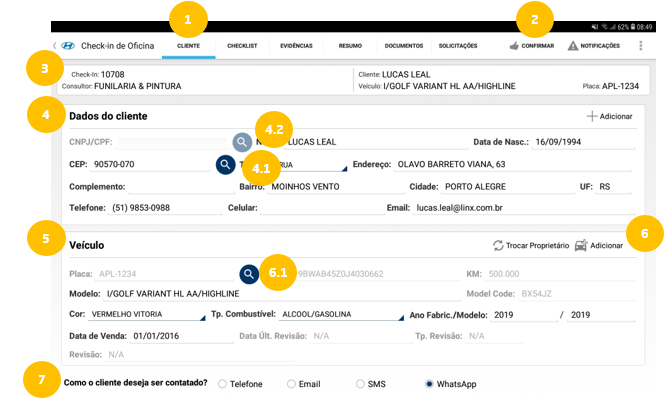667x402 pixels.
Task: Click the Tp. Revisão field
Action: click(x=494, y=336)
